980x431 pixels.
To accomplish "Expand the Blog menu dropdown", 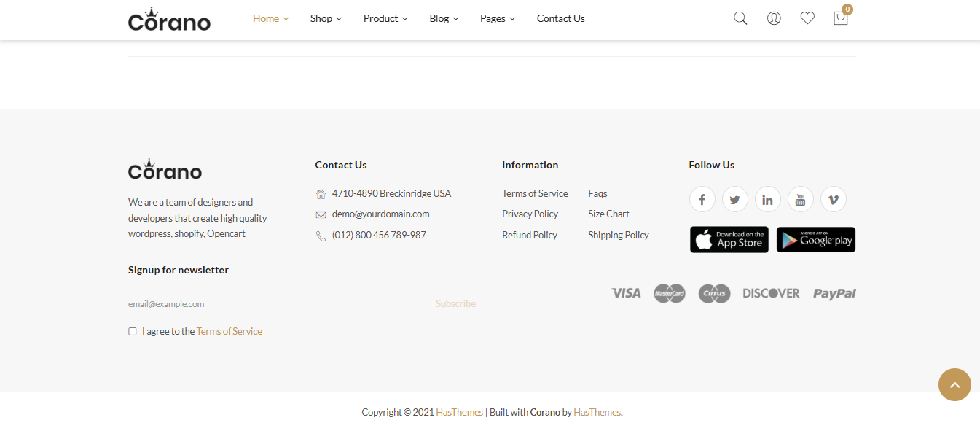I will (444, 18).
